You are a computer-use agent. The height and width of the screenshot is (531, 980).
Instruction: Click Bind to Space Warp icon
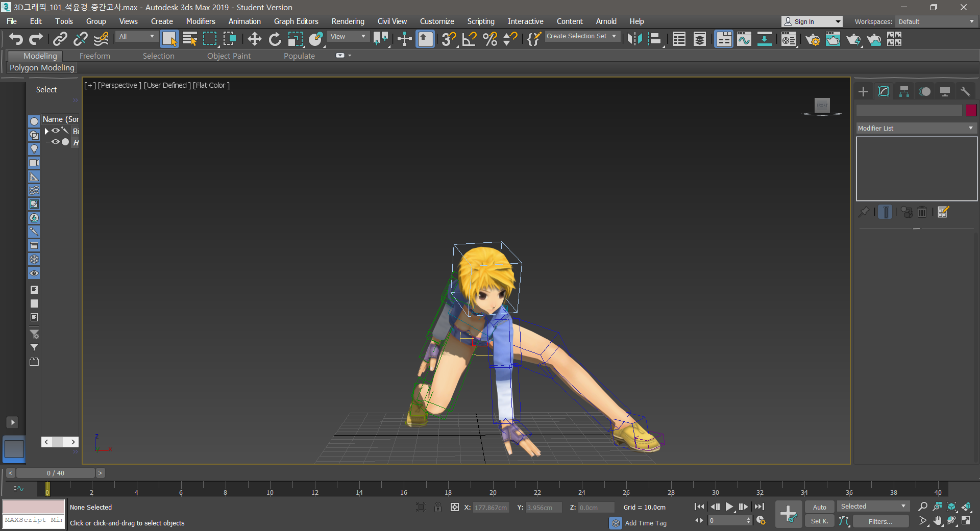click(101, 39)
